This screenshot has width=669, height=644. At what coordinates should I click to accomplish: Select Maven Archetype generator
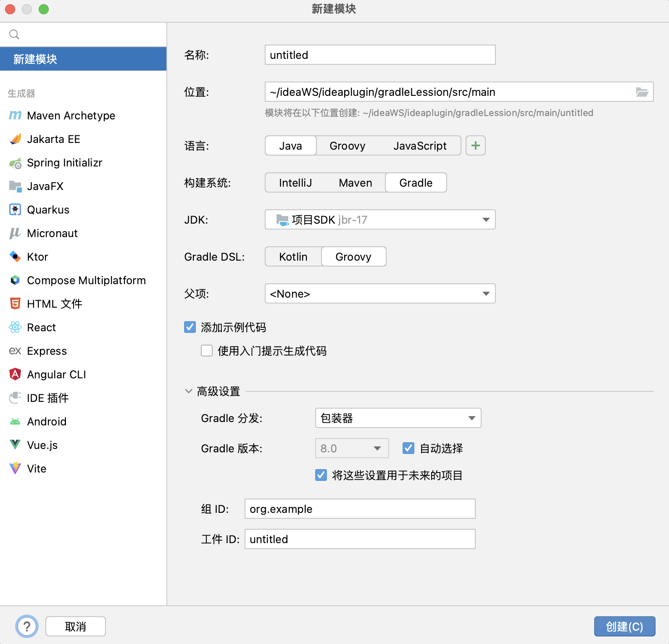click(83, 115)
